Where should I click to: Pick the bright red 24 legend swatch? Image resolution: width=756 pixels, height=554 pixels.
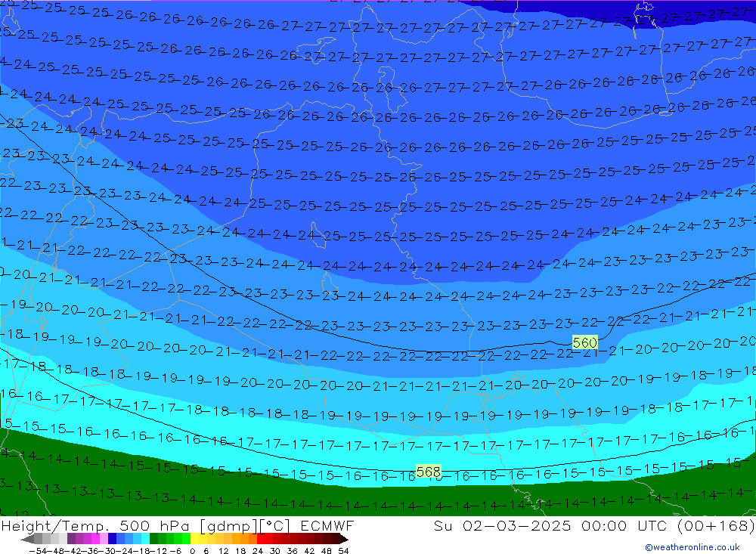(261, 539)
